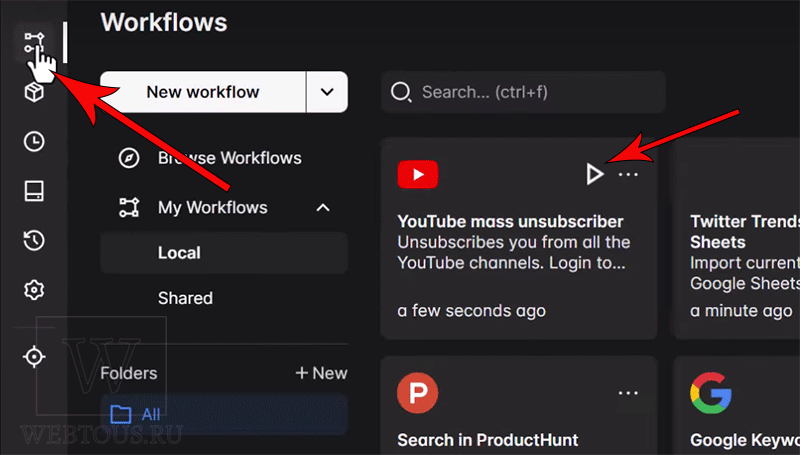The height and width of the screenshot is (455, 800).
Task: Click the New workflow button
Action: 203,92
